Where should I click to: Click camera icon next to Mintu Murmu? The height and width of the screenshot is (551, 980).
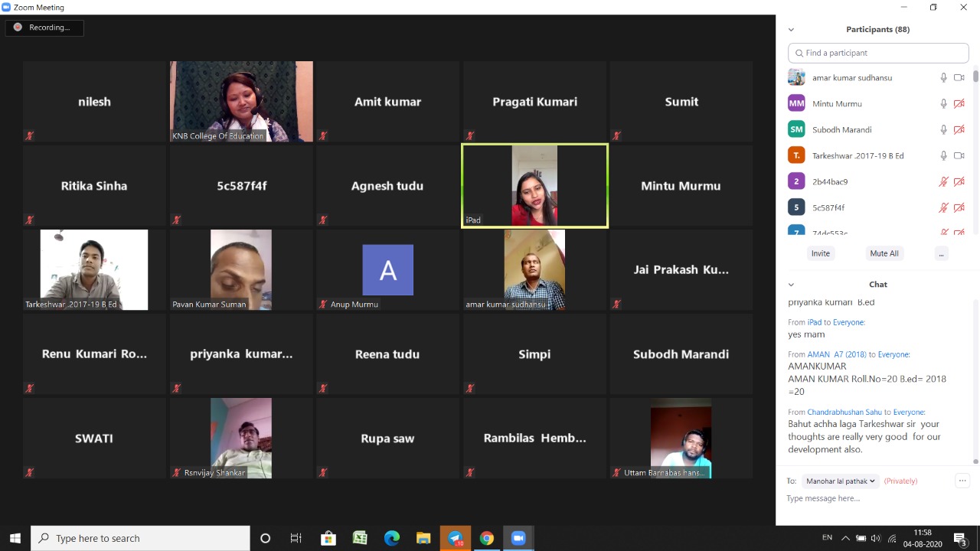coord(959,104)
